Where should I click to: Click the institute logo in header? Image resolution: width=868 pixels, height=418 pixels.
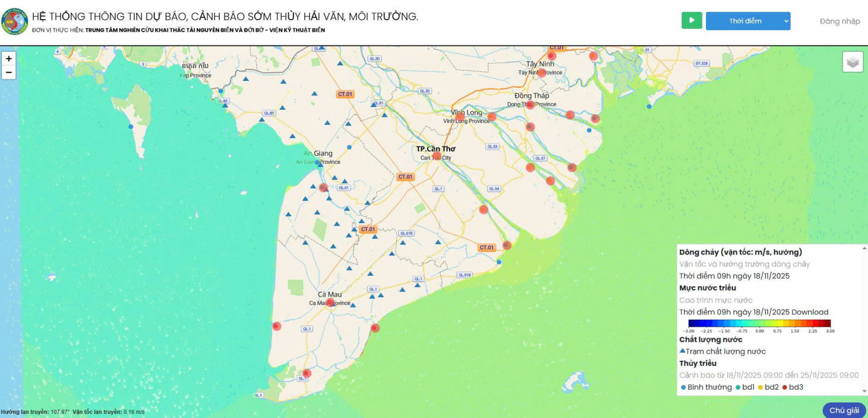point(14,21)
